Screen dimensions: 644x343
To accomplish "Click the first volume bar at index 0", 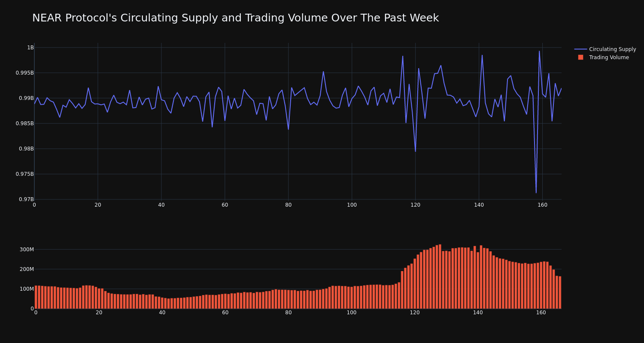I will click(36, 297).
